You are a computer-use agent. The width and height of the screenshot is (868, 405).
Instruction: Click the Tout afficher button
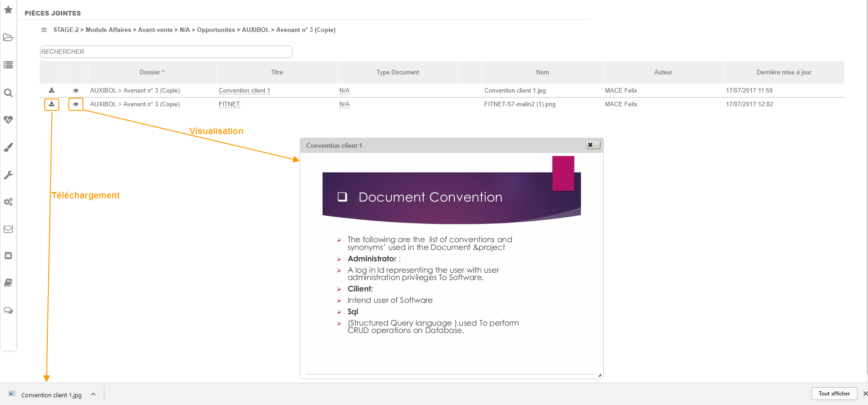tap(834, 394)
